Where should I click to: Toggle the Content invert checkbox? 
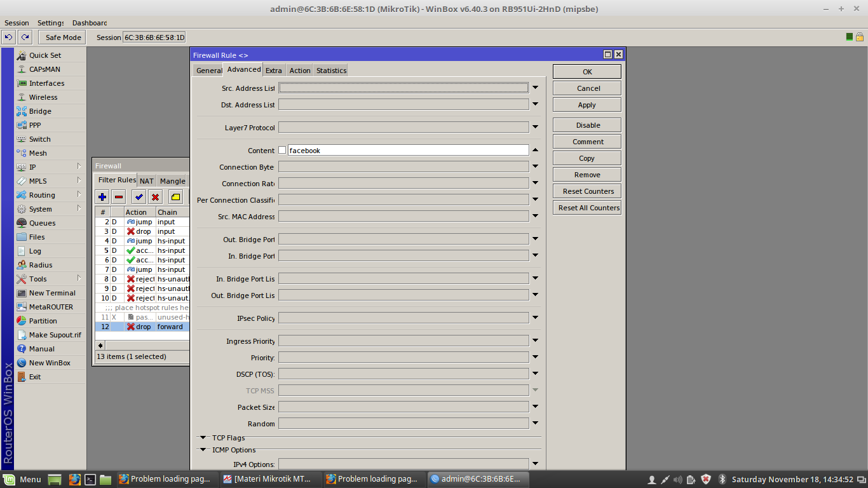(282, 151)
